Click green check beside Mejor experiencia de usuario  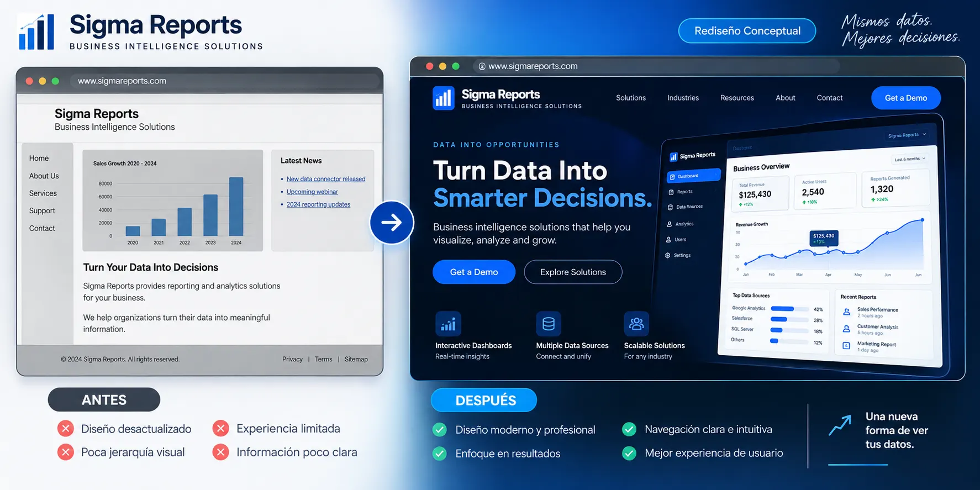click(x=629, y=453)
